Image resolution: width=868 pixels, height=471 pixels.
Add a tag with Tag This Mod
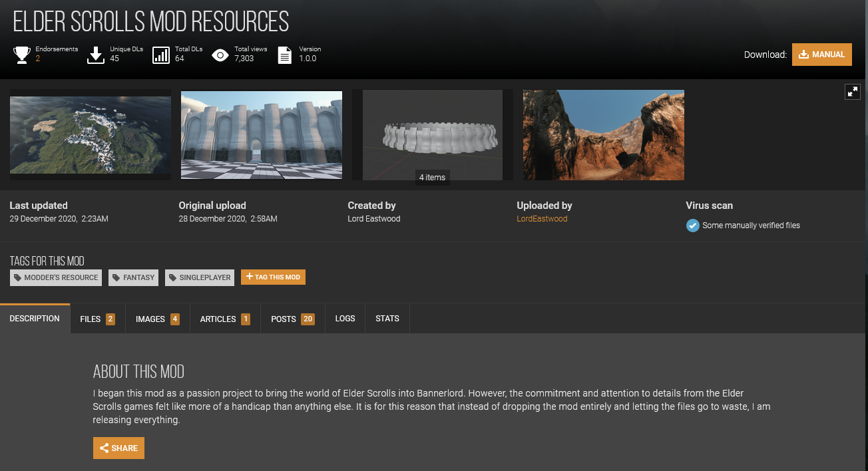[273, 277]
